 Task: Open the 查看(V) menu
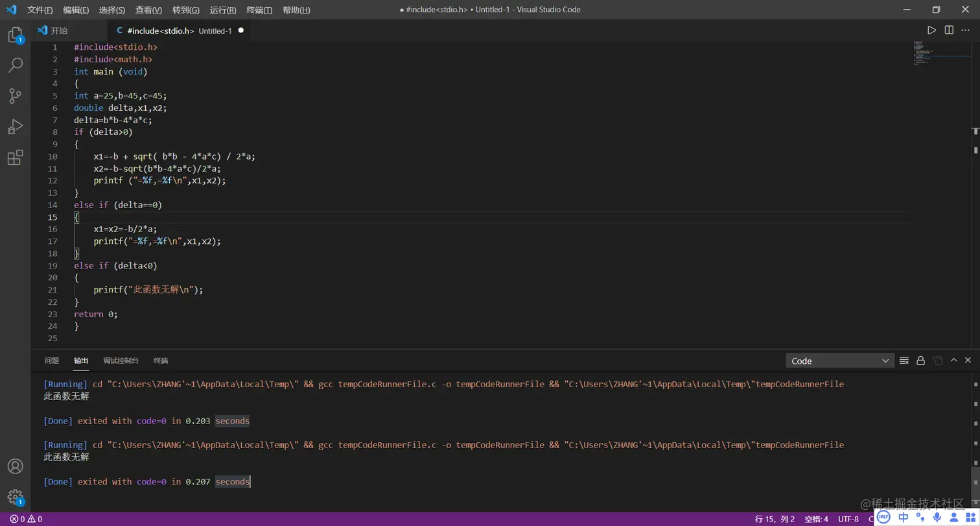pyautogui.click(x=149, y=10)
